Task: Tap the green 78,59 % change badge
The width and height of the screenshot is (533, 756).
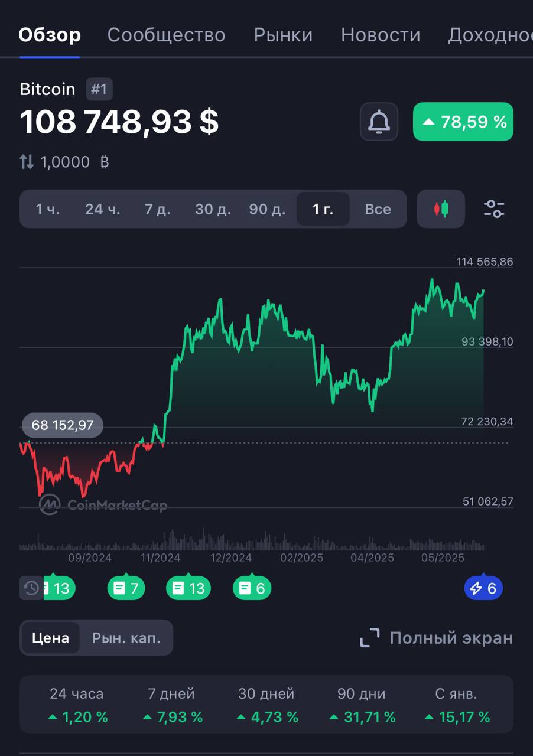Action: click(x=463, y=122)
